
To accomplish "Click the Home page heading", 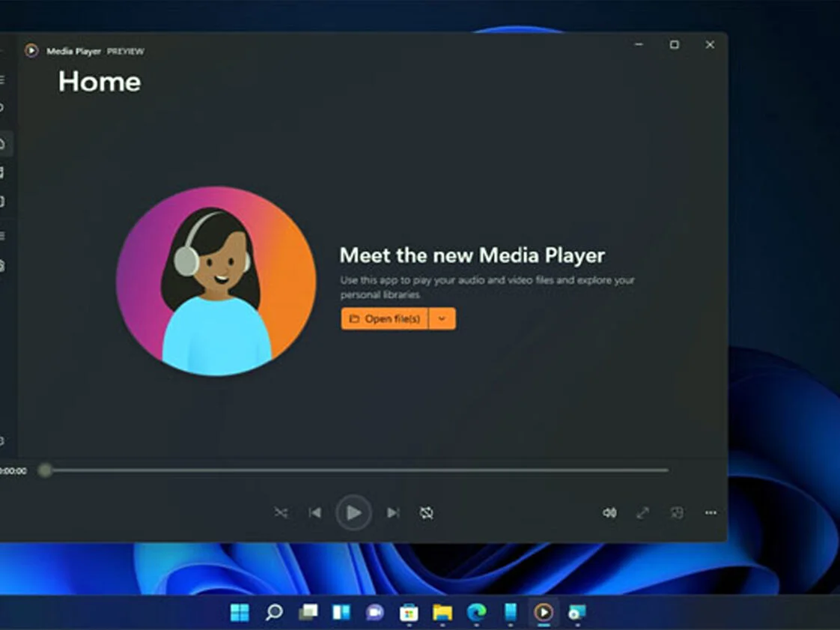I will click(x=100, y=82).
